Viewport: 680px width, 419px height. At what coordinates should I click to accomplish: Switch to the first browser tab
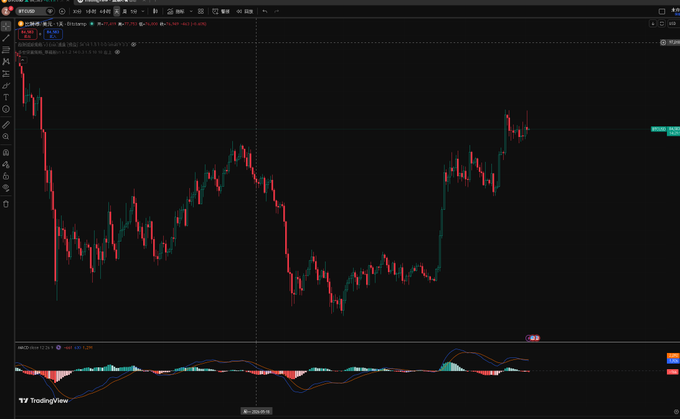(35, 1)
